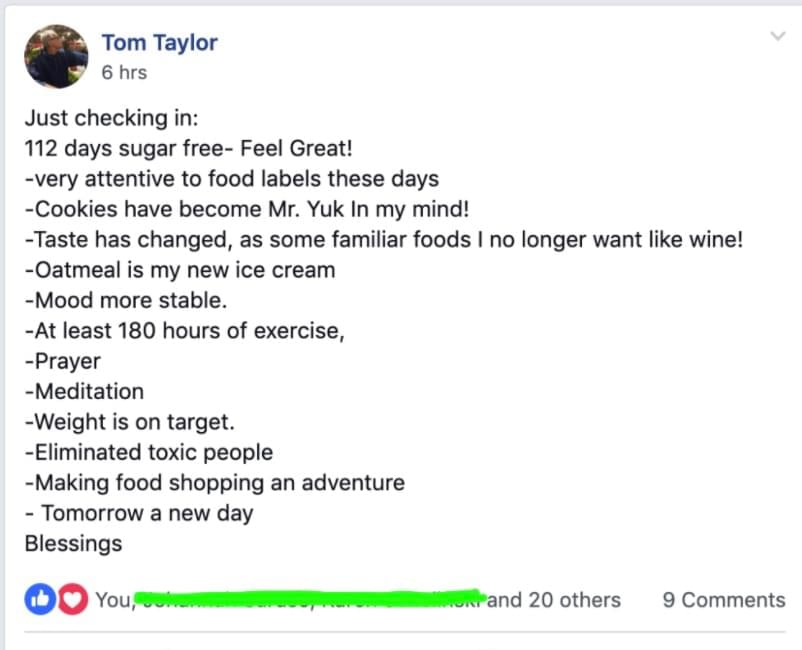Image resolution: width=802 pixels, height=650 pixels.
Task: Click the closing 'Blessings' text
Action: [74, 544]
